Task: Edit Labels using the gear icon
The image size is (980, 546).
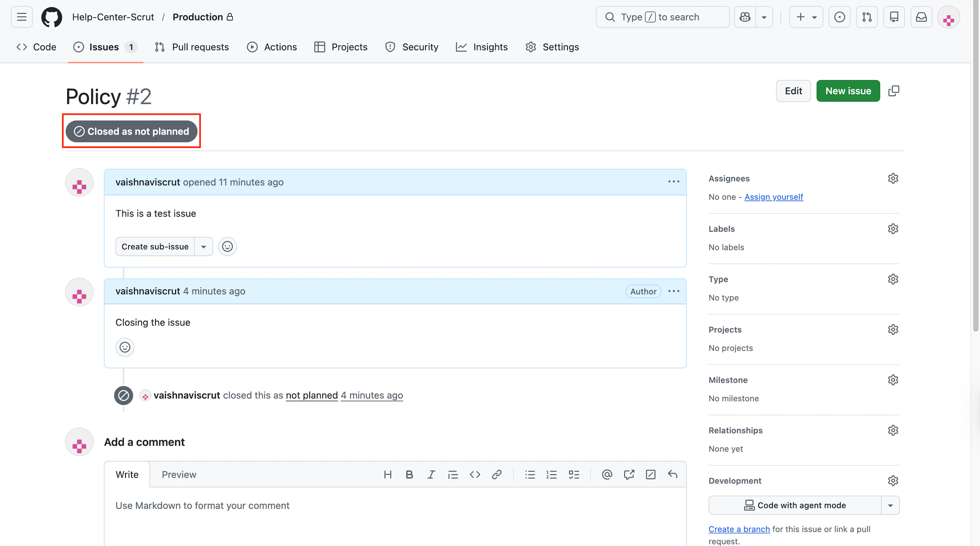Action: [893, 229]
